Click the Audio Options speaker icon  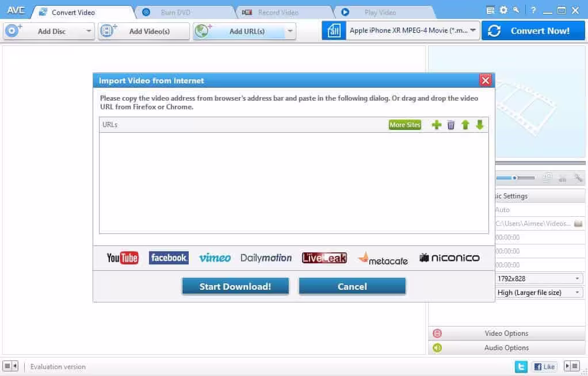pos(437,348)
